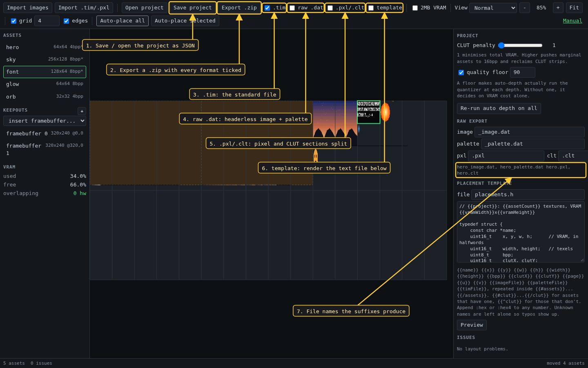Click the raw export image suffix field

click(530, 132)
